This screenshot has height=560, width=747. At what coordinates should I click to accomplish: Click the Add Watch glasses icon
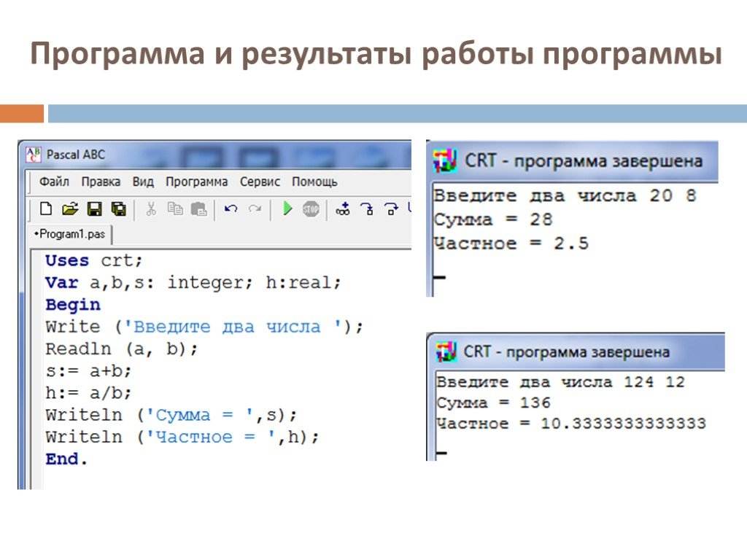click(x=343, y=209)
